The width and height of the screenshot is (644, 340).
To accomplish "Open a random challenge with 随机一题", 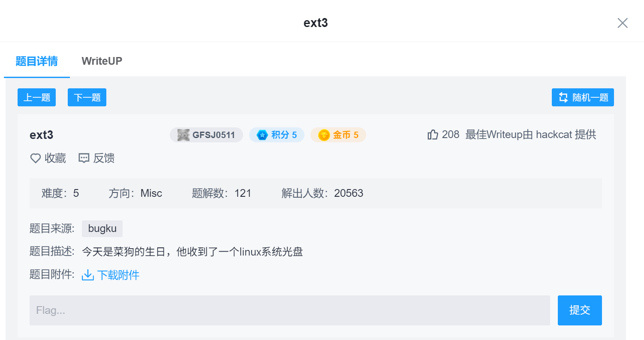I will [582, 97].
